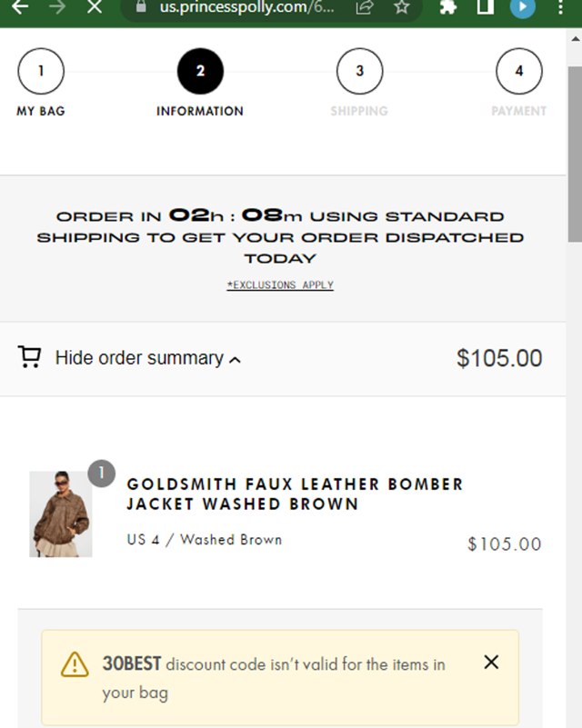Image resolution: width=582 pixels, height=728 pixels.
Task: Click the URL address bar
Action: pyautogui.click(x=246, y=7)
